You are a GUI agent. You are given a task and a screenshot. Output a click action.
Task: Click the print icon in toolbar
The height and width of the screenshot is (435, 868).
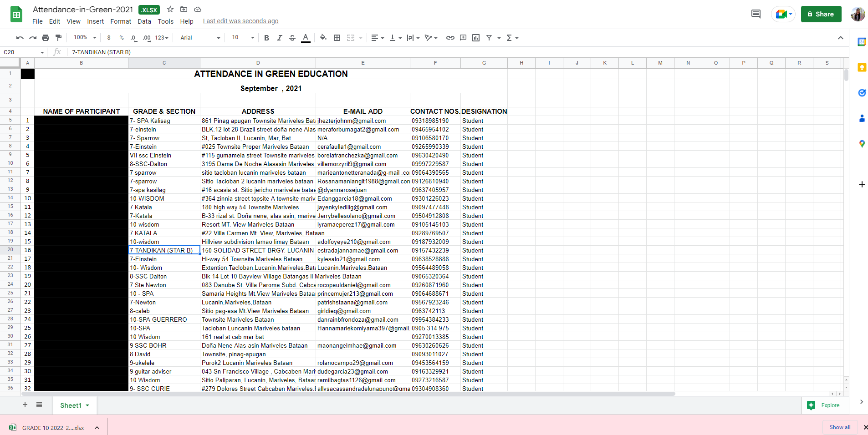click(46, 38)
